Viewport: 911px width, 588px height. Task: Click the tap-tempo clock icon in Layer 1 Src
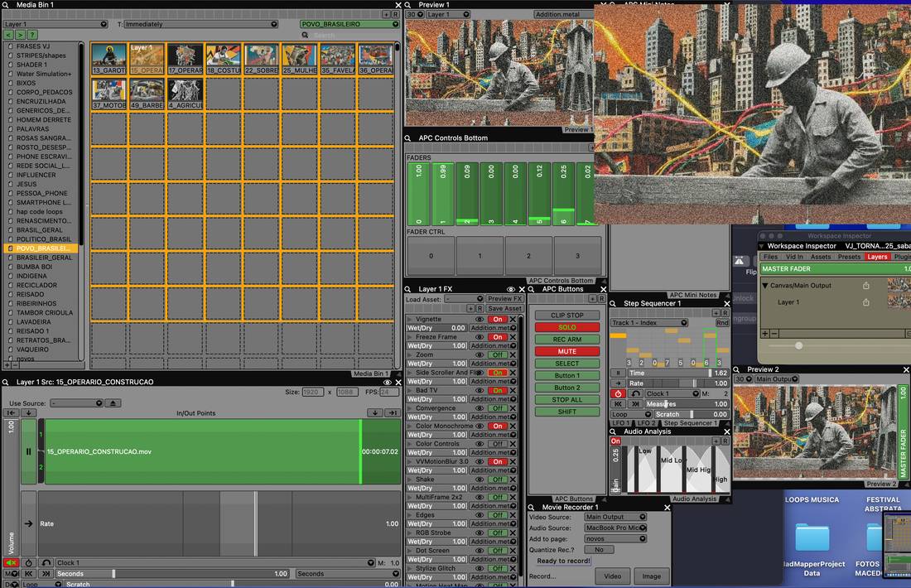click(28, 562)
